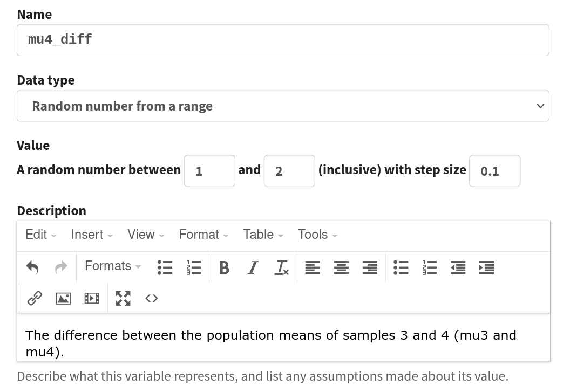Viewport: 570px width, 392px height.
Task: Open the Insert menu
Action: coord(92,235)
